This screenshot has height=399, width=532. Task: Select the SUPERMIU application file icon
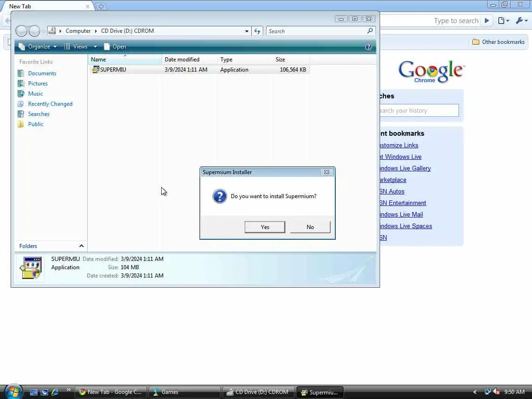pos(96,70)
